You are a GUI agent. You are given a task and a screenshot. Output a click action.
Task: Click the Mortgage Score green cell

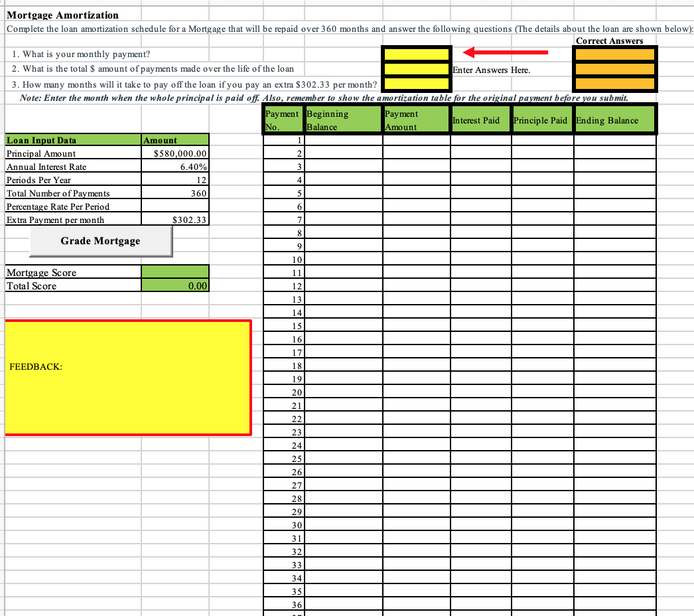tap(174, 273)
